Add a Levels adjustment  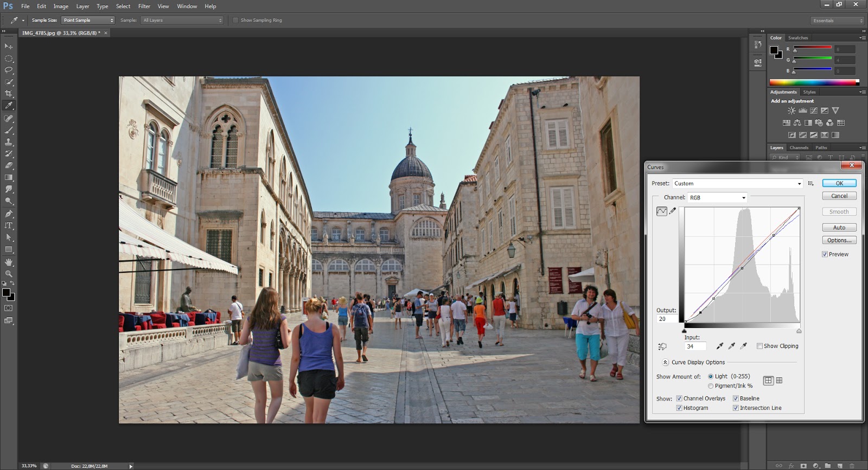pos(802,111)
